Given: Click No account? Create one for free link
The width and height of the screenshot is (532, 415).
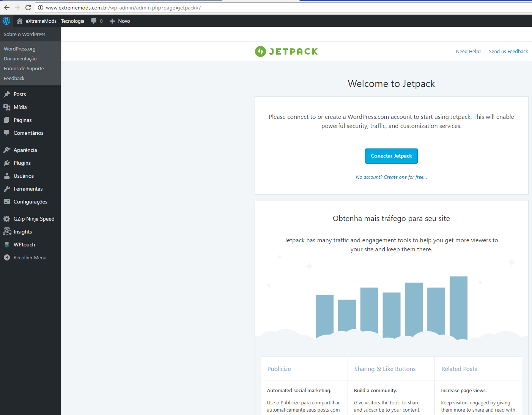Looking at the screenshot, I should (x=391, y=177).
